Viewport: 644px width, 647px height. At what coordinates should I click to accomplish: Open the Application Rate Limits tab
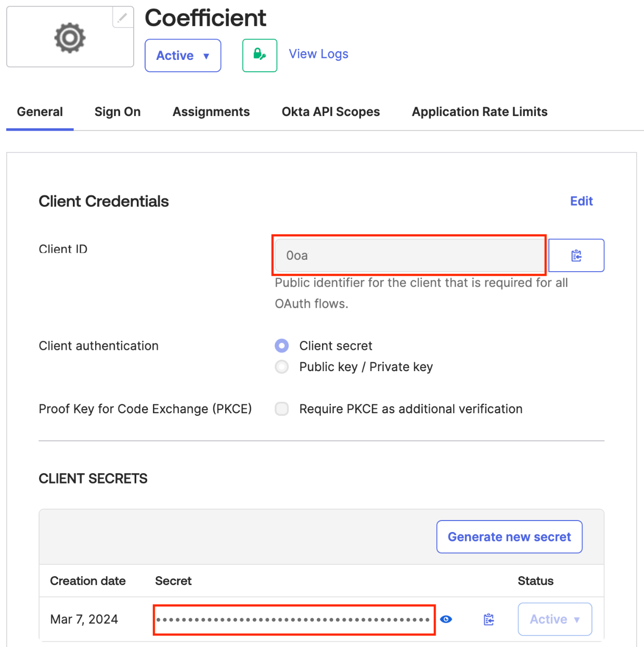pos(480,112)
